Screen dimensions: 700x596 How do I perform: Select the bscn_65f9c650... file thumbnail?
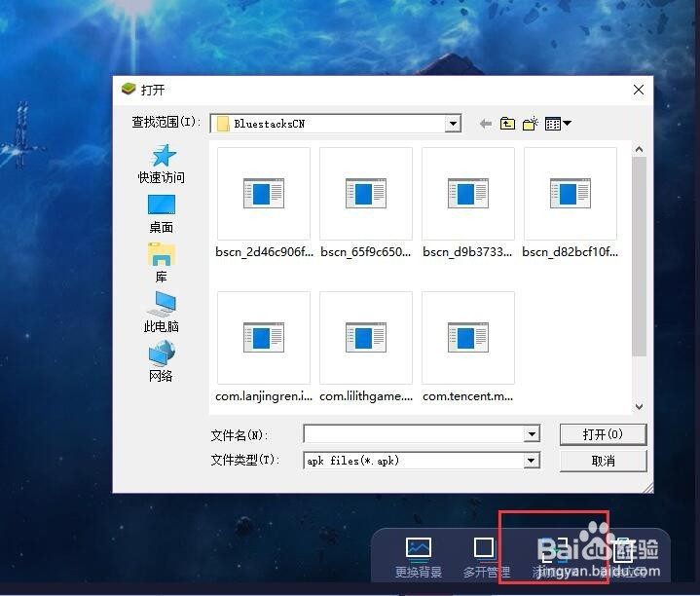point(366,193)
